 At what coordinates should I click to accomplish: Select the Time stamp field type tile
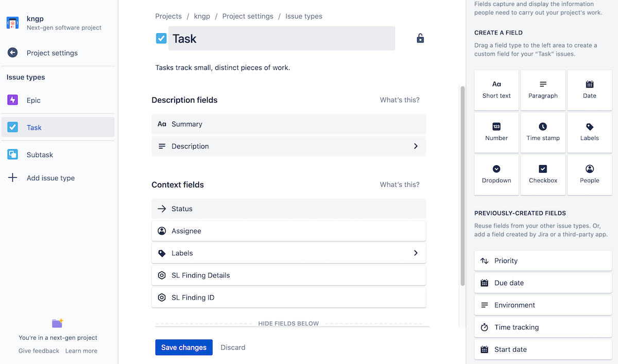(543, 132)
